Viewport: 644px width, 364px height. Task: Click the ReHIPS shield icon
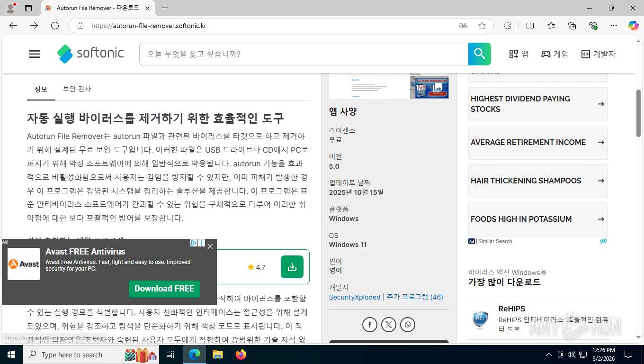tap(480, 319)
